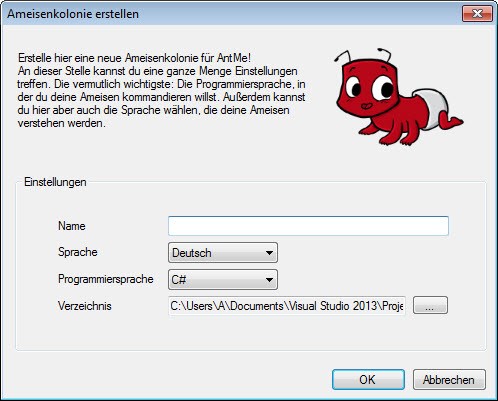Confirm the dialog with the OK button

(x=368, y=379)
